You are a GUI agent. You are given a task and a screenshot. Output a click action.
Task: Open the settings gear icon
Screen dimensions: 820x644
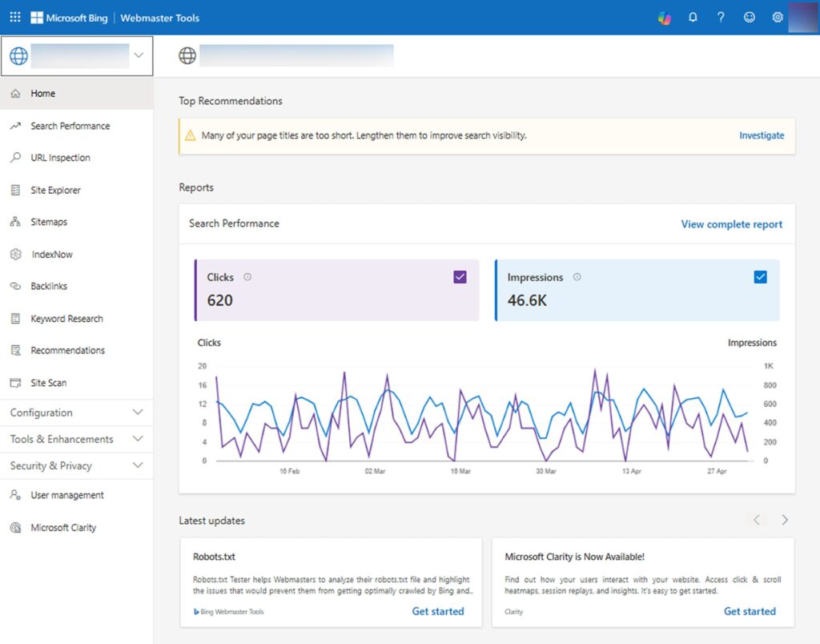coord(777,18)
